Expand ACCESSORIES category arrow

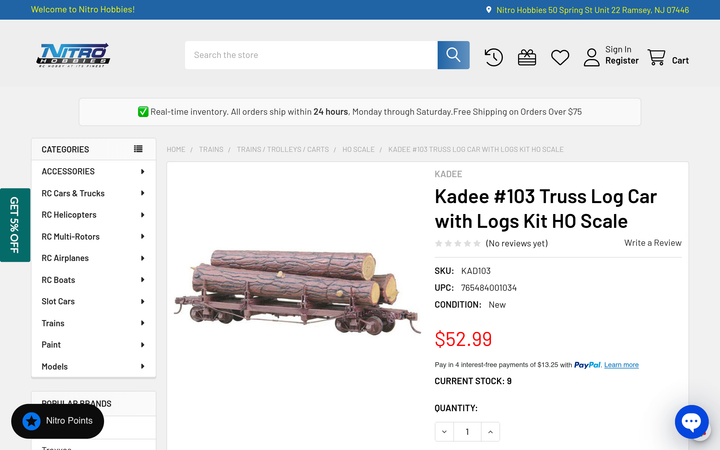(x=142, y=171)
